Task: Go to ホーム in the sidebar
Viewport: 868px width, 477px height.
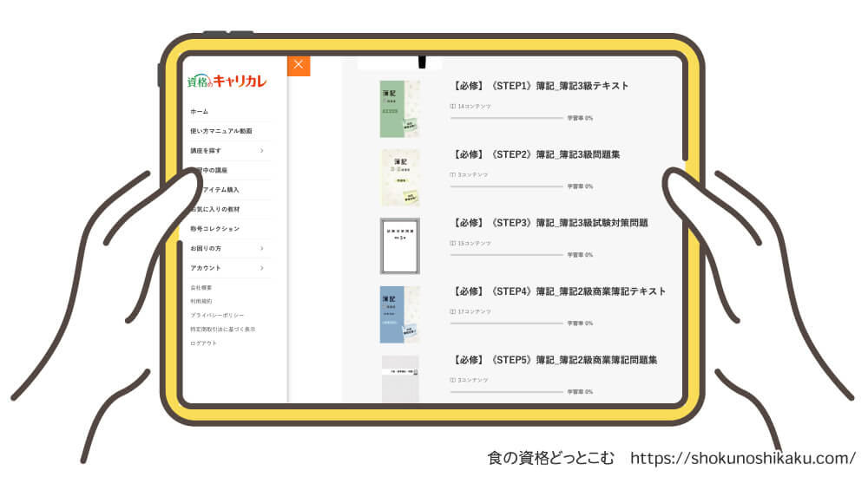Action: click(x=200, y=112)
